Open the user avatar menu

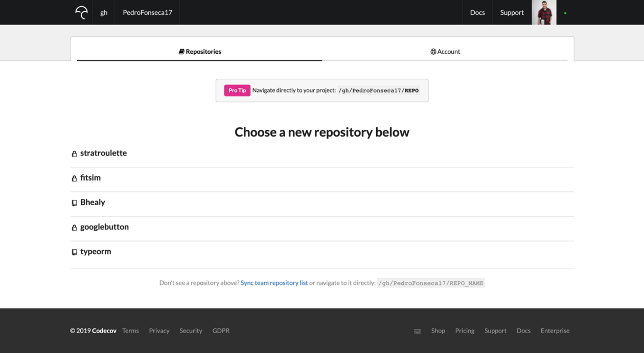[544, 12]
